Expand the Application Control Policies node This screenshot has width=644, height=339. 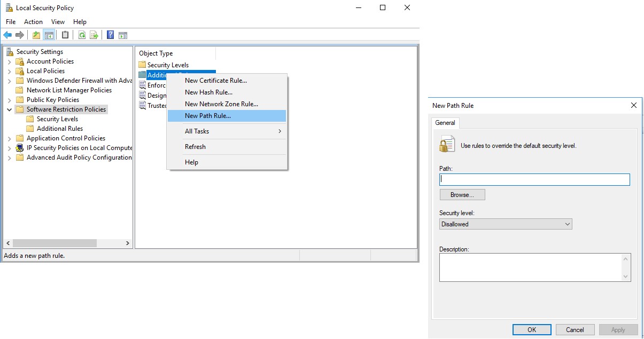click(x=9, y=138)
